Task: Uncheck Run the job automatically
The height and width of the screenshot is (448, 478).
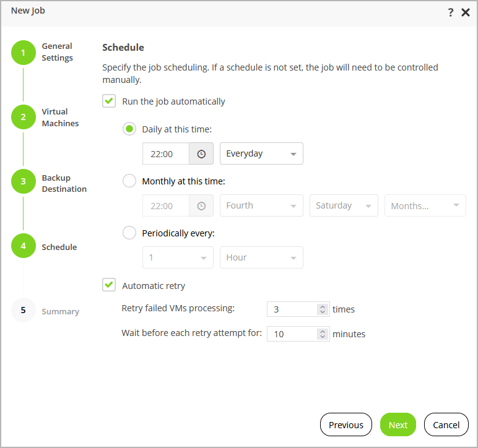Action: pyautogui.click(x=110, y=101)
